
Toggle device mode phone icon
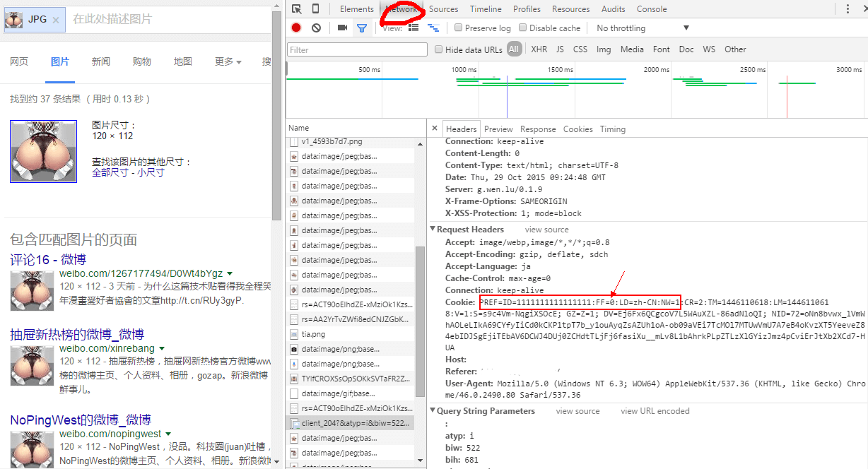[315, 9]
